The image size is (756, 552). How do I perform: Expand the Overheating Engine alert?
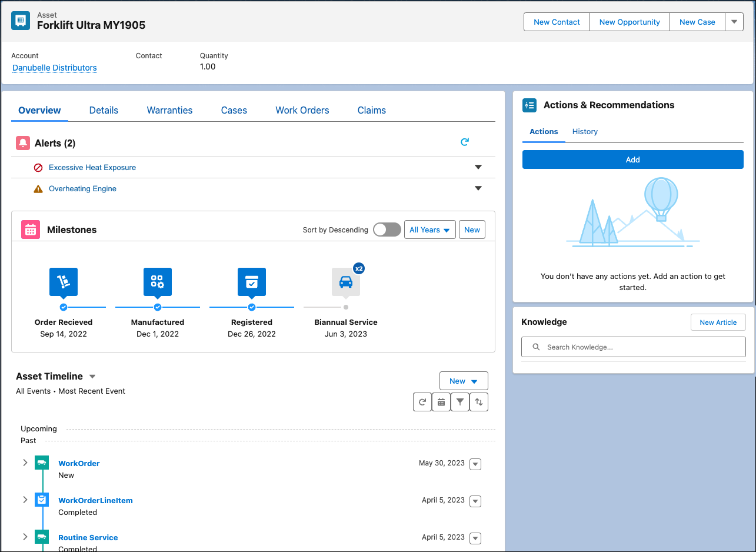tap(478, 188)
